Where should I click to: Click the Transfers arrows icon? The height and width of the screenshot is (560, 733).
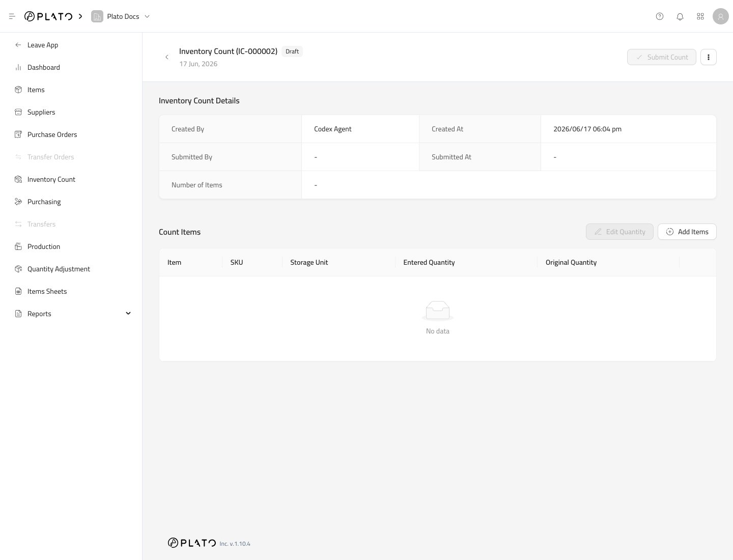pyautogui.click(x=18, y=224)
